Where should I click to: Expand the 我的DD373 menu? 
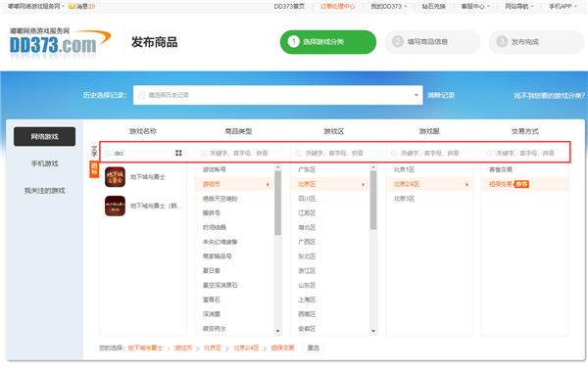tap(389, 7)
